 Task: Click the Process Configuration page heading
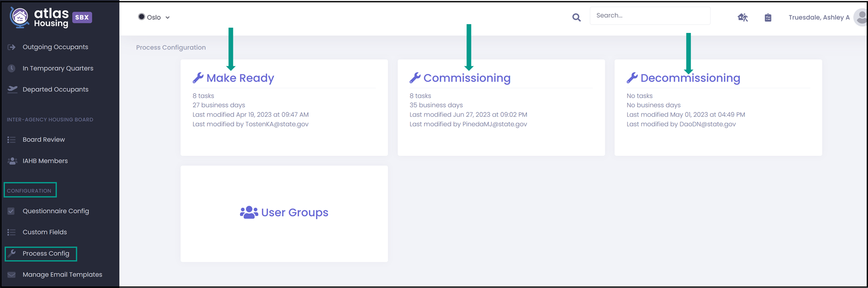click(171, 47)
